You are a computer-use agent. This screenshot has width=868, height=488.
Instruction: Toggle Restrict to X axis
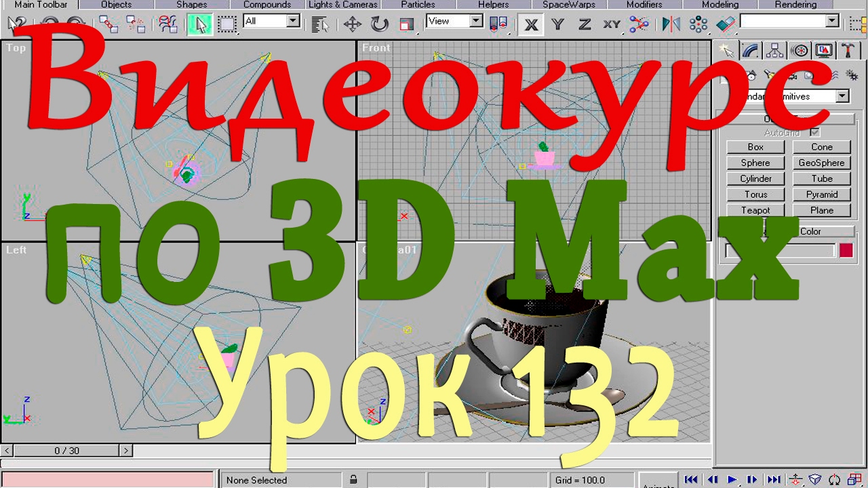531,24
